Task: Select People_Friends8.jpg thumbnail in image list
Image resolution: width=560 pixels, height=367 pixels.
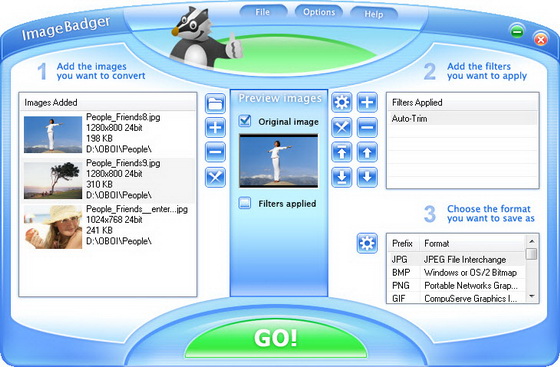Action: (53, 134)
